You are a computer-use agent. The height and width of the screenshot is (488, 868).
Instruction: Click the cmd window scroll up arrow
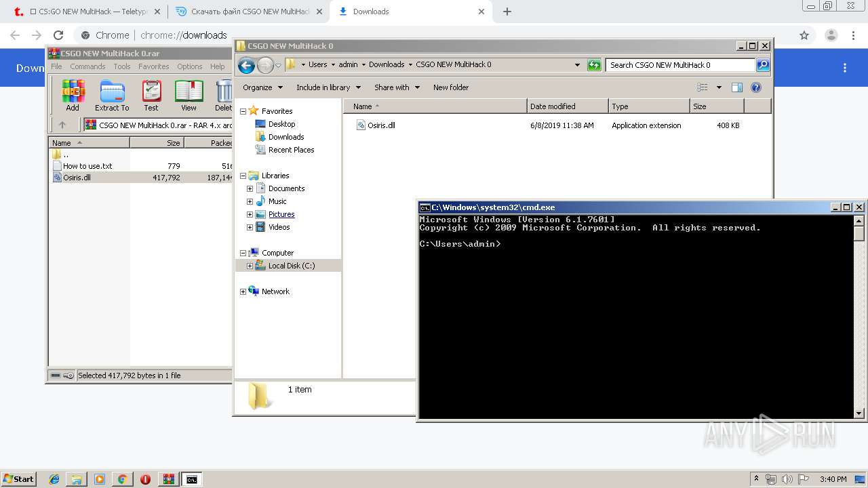click(859, 221)
